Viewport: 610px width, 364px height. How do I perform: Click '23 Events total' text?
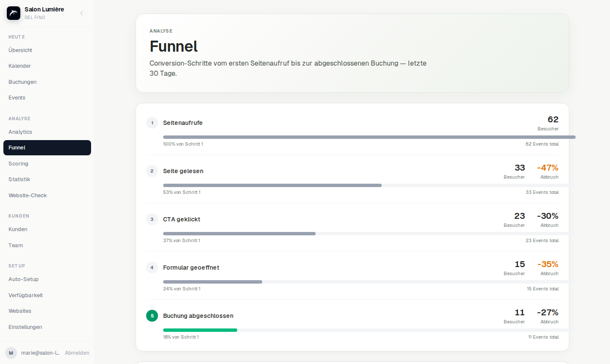542,241
